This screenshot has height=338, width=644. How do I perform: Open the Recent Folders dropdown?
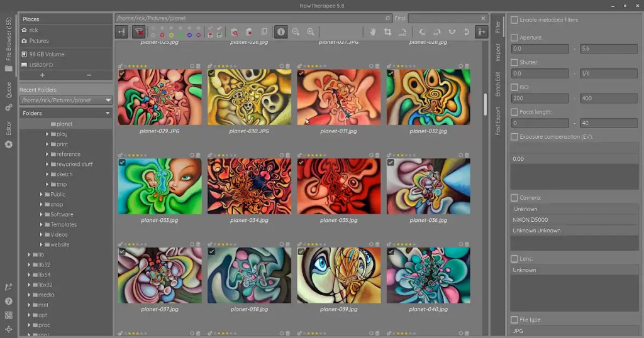[108, 100]
